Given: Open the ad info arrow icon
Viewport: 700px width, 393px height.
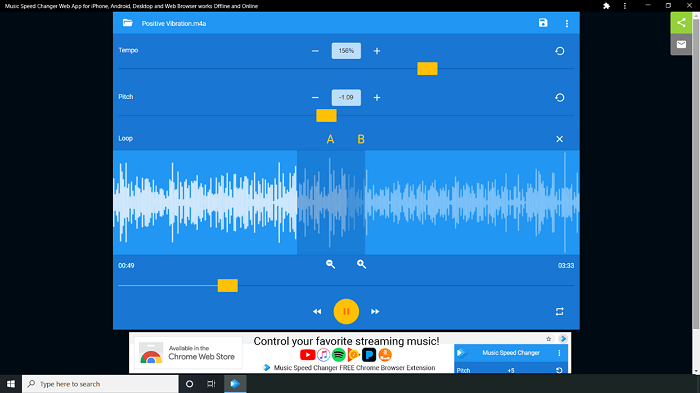Looking at the screenshot, I should (x=563, y=339).
